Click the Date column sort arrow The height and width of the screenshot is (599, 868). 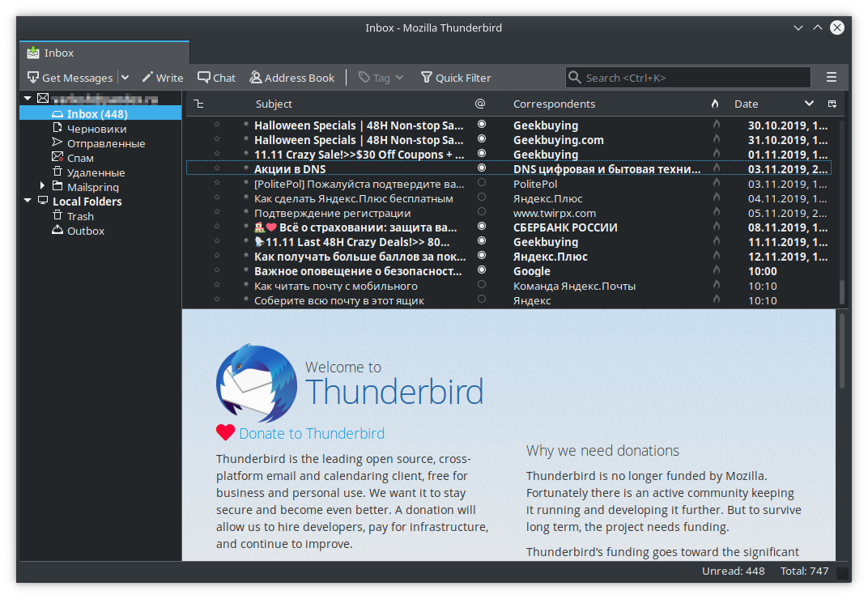click(x=809, y=104)
